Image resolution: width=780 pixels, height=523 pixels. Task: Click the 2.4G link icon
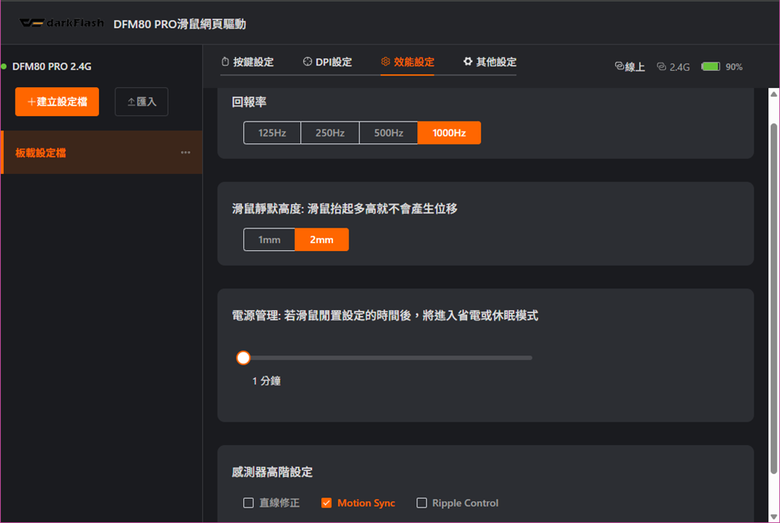click(x=661, y=66)
